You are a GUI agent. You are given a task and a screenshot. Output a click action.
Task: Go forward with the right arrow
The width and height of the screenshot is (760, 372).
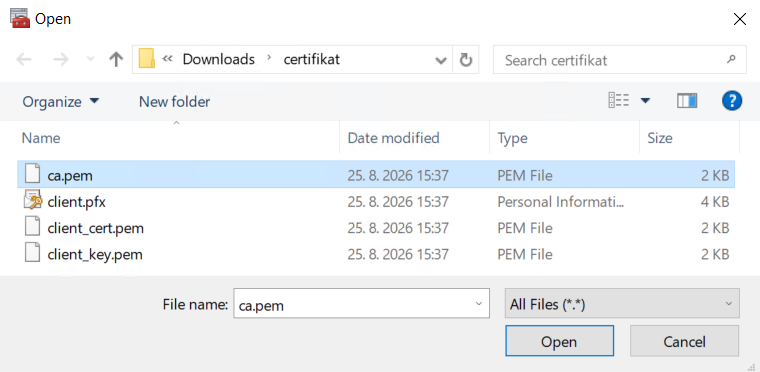61,60
